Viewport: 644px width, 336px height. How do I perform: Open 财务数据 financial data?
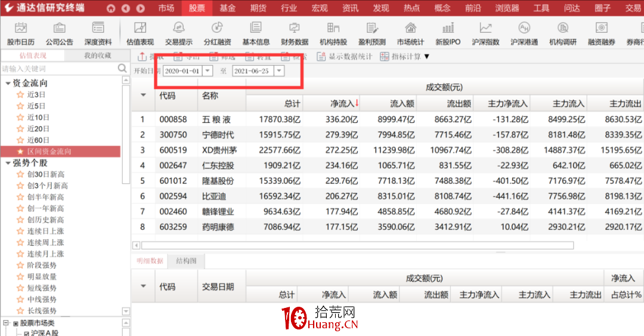click(295, 34)
